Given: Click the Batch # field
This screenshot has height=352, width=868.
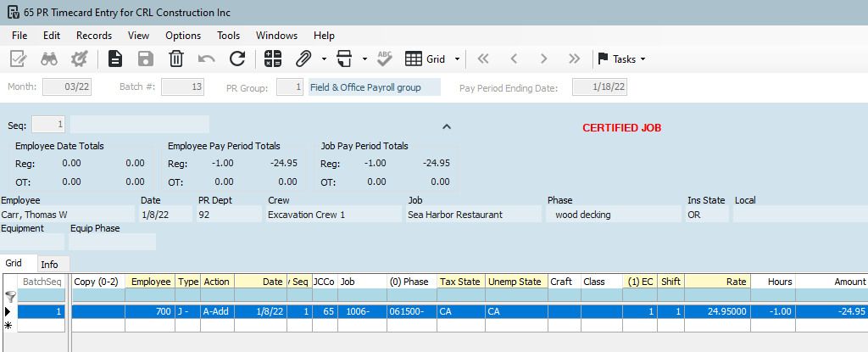Looking at the screenshot, I should (183, 87).
